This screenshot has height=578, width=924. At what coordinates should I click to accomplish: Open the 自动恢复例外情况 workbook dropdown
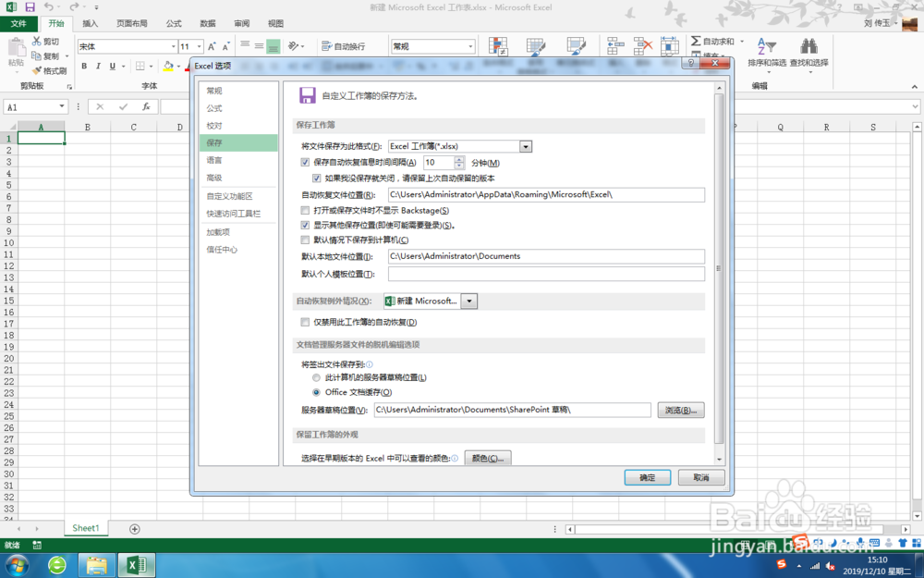coord(468,301)
